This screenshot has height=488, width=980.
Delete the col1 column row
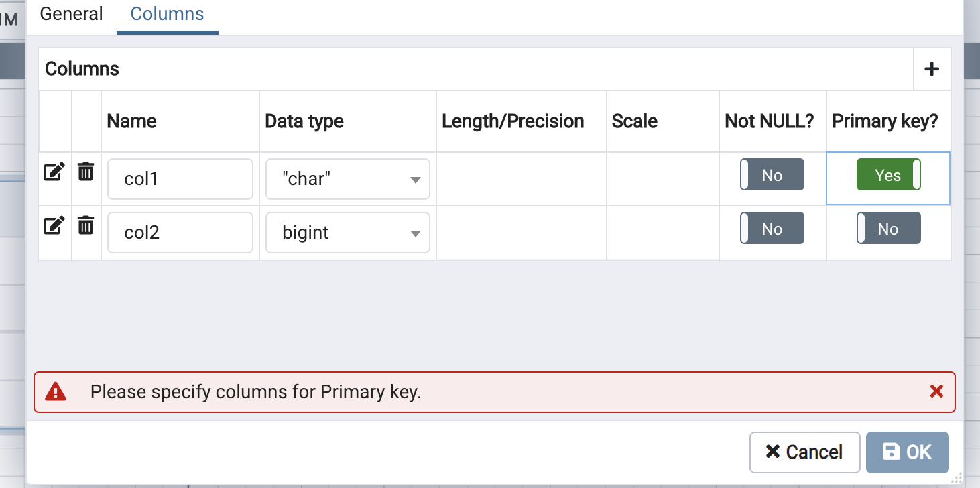[86, 172]
